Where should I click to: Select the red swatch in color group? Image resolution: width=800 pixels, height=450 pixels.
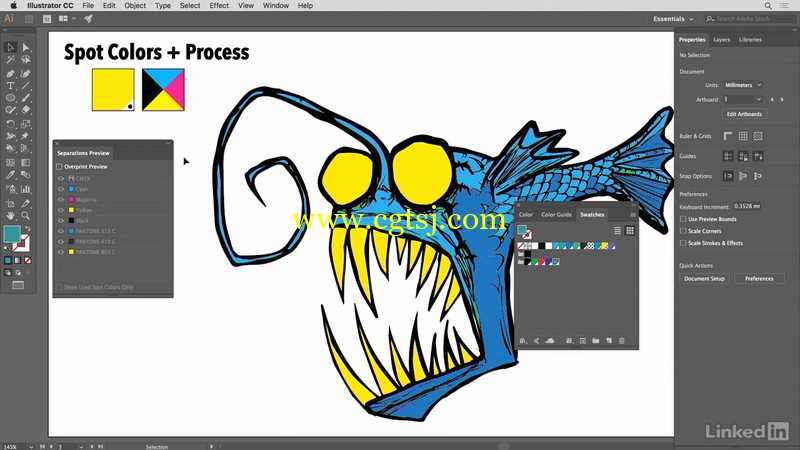coord(542,262)
